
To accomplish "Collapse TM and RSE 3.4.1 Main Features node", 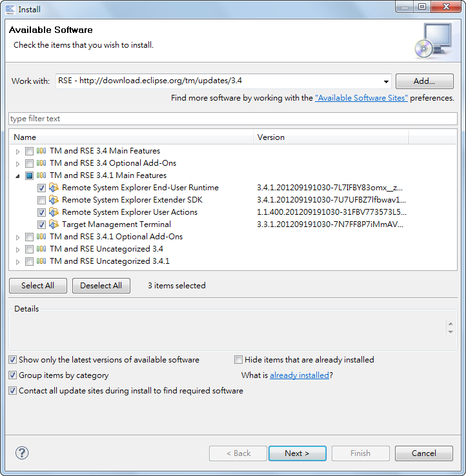I will (x=17, y=176).
